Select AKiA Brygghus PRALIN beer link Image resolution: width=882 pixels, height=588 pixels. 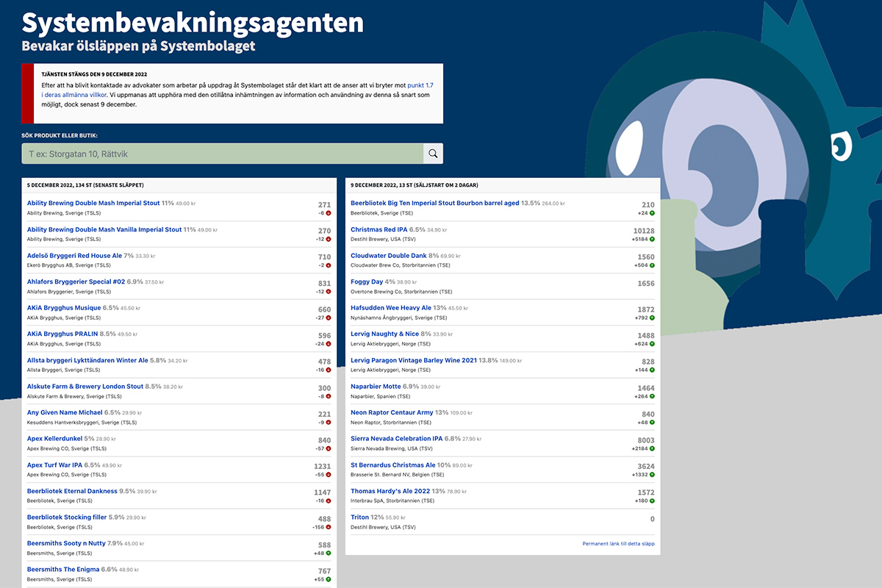(62, 334)
